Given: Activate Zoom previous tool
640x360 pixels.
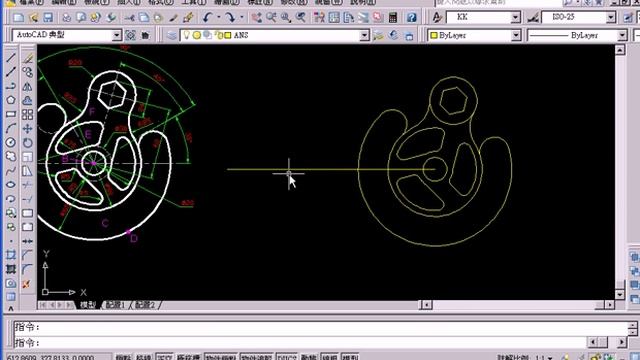Looking at the screenshot, I should 301,18.
